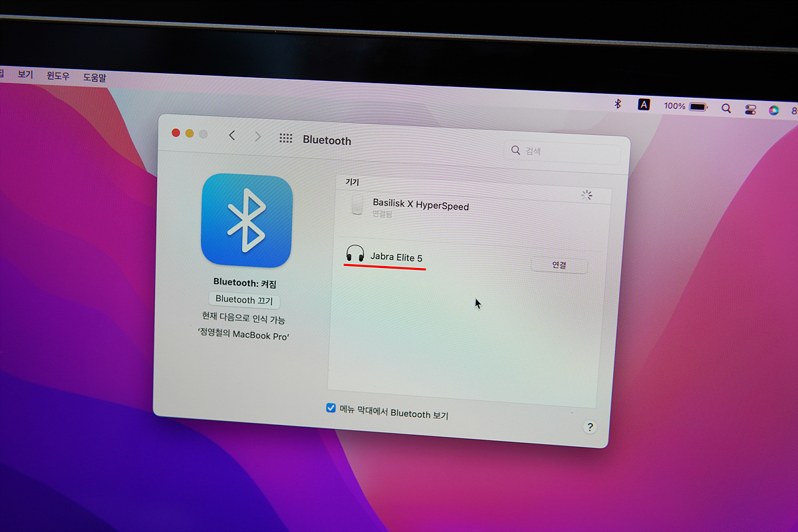The height and width of the screenshot is (532, 798).
Task: Open the '도움말' menu
Action: (94, 77)
